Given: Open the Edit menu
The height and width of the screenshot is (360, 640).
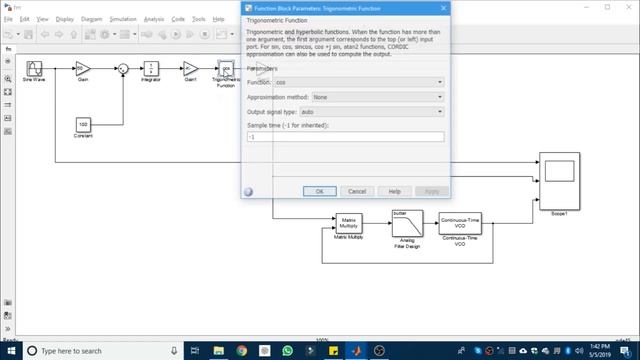Looking at the screenshot, I should click(x=24, y=19).
